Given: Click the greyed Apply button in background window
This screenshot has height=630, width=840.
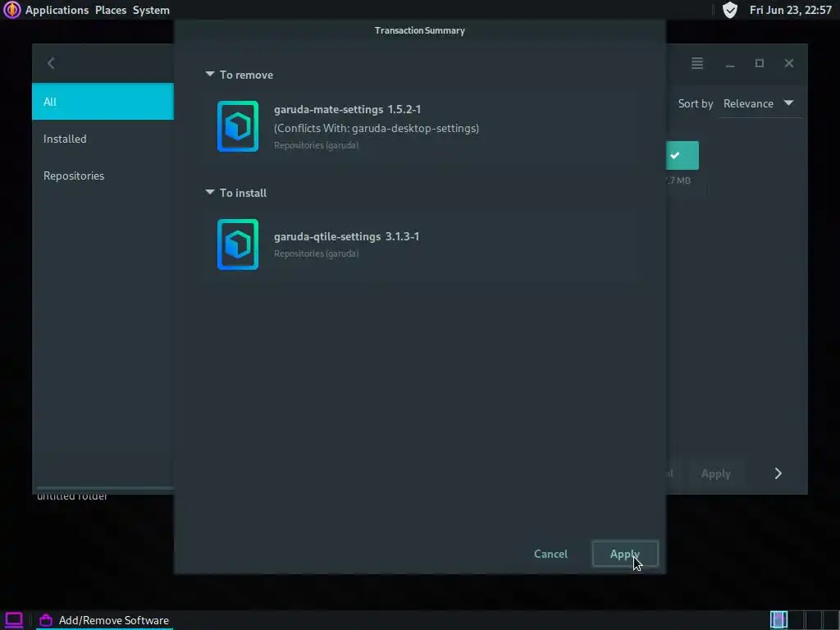Looking at the screenshot, I should click(x=715, y=473).
